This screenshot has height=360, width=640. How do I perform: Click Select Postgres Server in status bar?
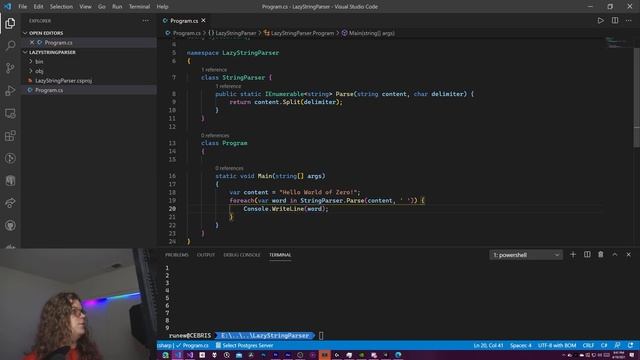[244, 345]
